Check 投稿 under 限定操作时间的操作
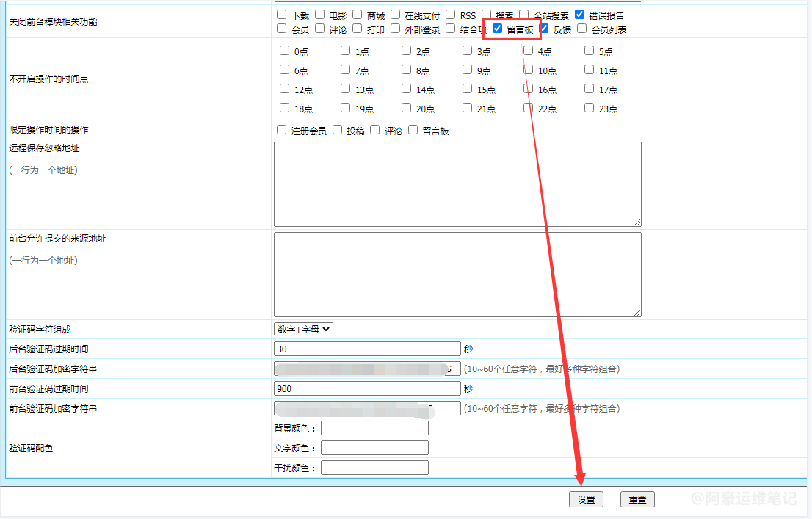 (x=338, y=129)
